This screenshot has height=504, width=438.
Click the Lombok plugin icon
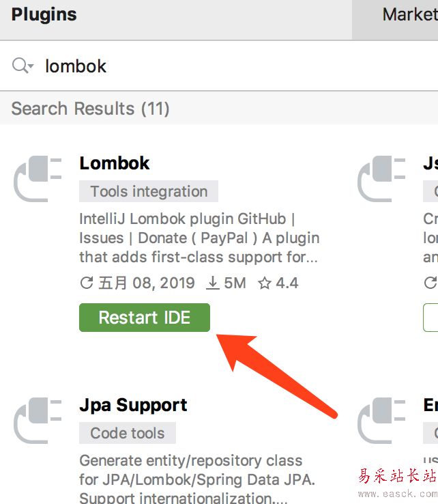pyautogui.click(x=38, y=179)
